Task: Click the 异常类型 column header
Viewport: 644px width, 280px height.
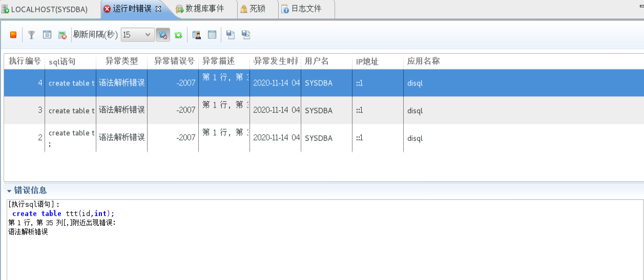Action: [122, 61]
